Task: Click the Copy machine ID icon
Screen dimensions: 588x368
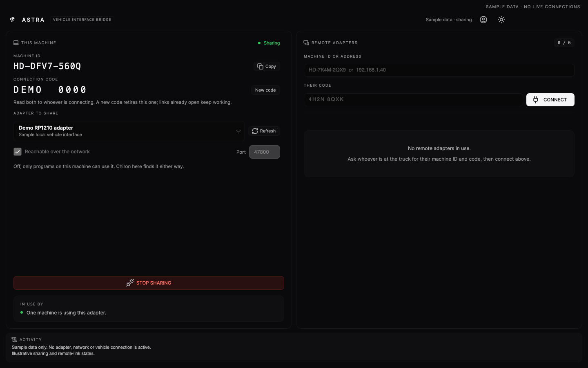Action: tap(260, 66)
